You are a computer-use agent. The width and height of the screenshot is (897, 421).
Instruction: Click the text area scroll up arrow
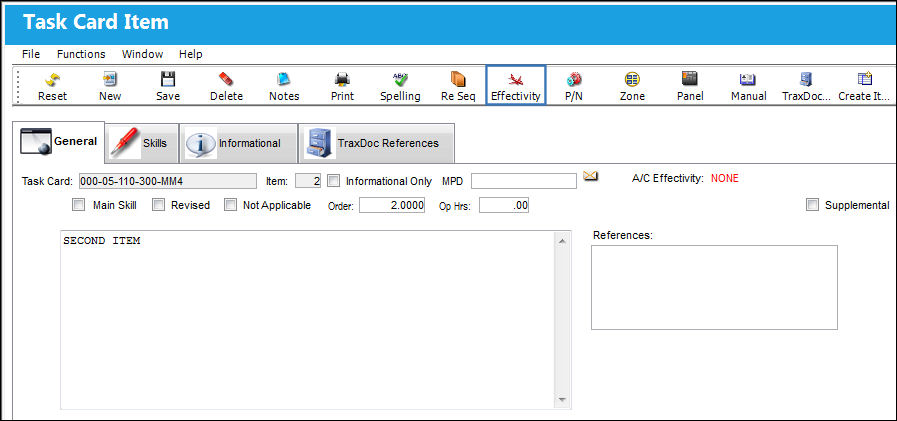[x=562, y=242]
